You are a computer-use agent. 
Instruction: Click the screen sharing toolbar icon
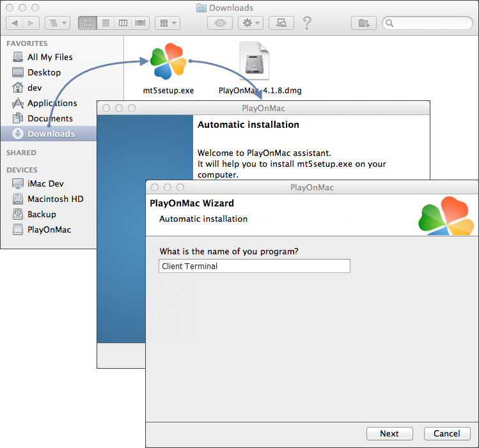(x=281, y=23)
